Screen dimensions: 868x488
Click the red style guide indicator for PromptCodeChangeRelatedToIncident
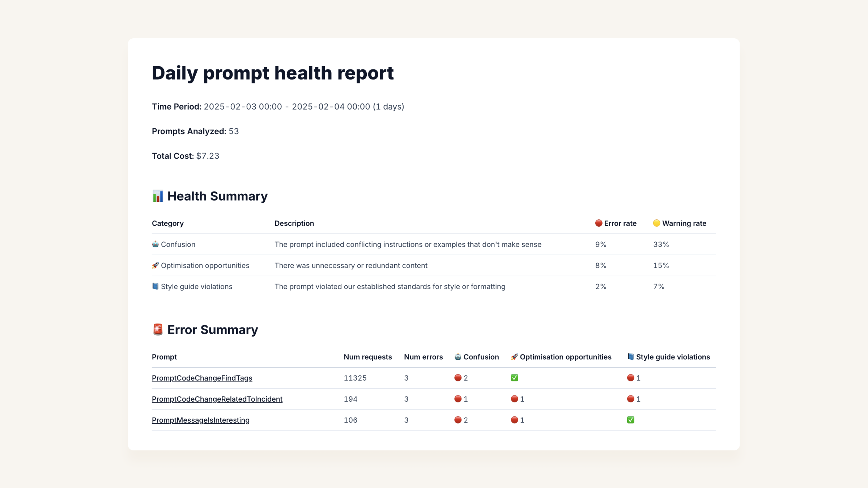(630, 399)
